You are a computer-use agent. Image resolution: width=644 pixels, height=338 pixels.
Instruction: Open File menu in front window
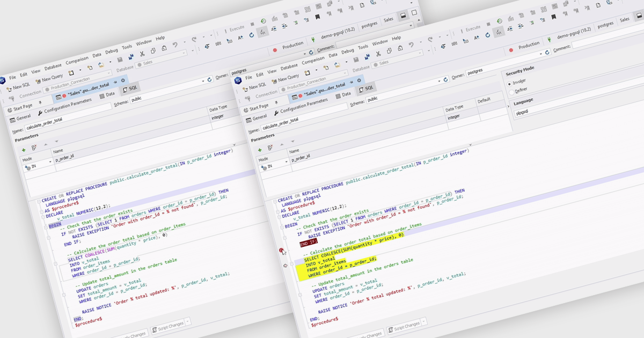point(248,78)
